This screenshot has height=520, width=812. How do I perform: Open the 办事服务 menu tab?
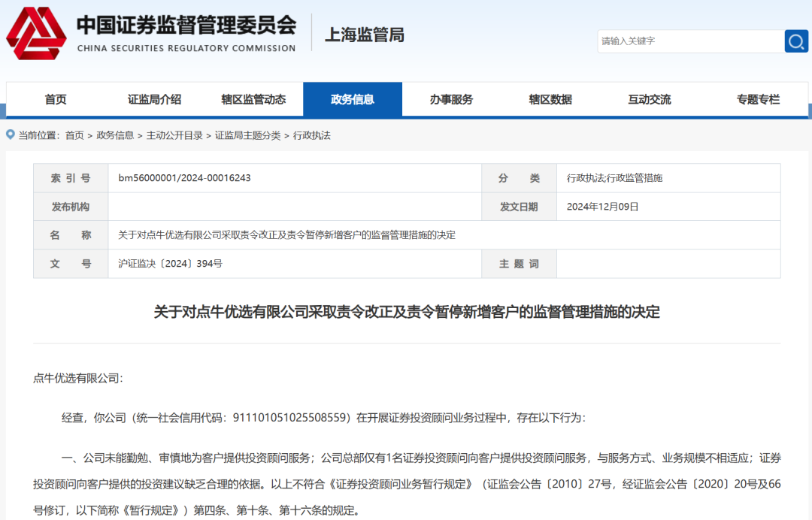point(451,99)
